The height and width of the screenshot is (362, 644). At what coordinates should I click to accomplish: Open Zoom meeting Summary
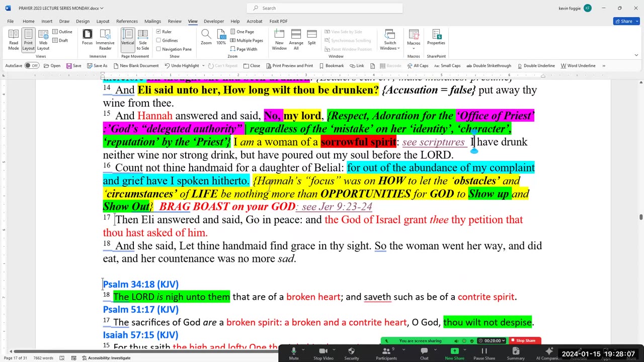point(516,353)
